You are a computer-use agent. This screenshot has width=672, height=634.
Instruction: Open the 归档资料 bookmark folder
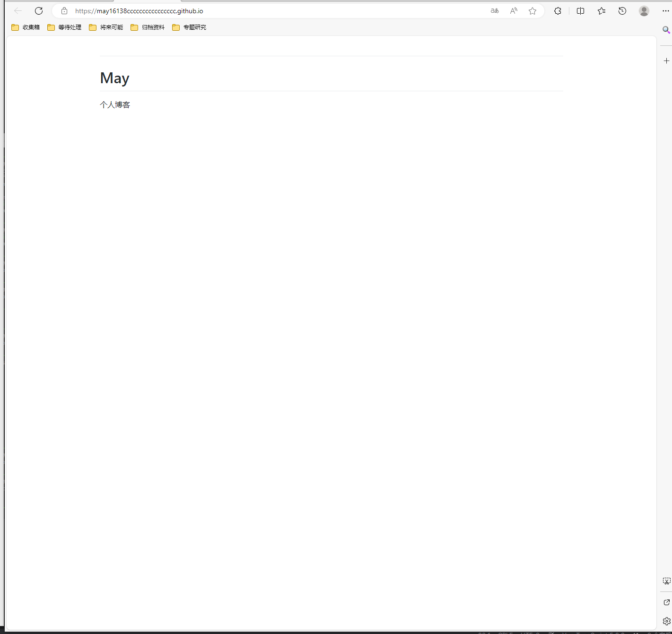[x=148, y=27]
